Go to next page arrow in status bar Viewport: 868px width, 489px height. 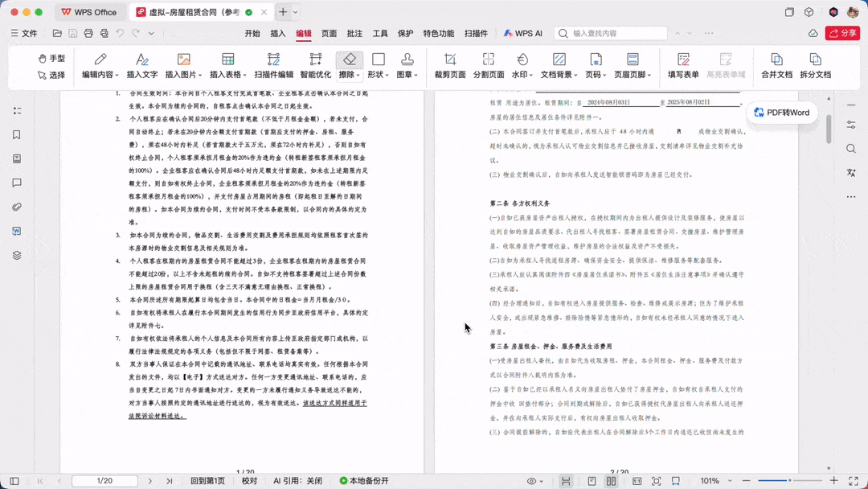[x=150, y=481]
